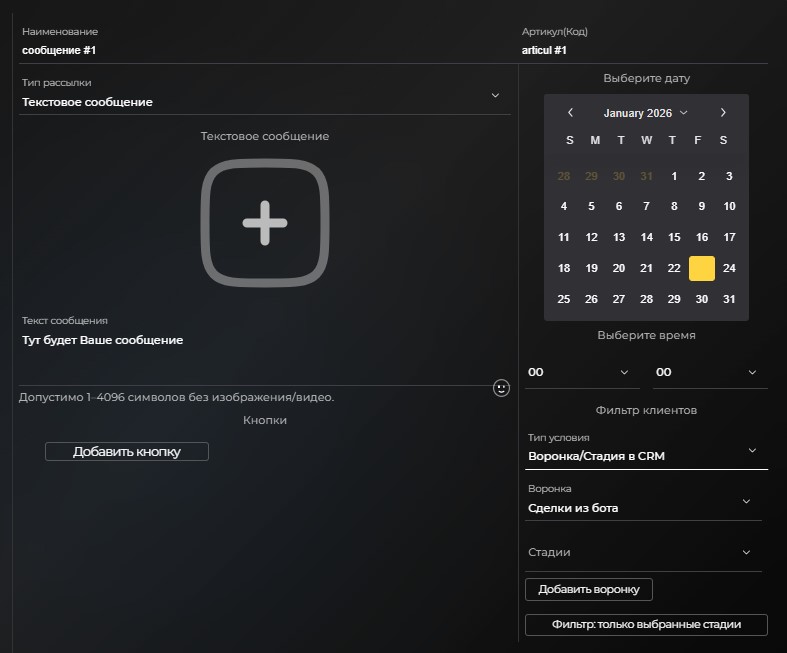Click the Добавить воронку button

tap(588, 589)
